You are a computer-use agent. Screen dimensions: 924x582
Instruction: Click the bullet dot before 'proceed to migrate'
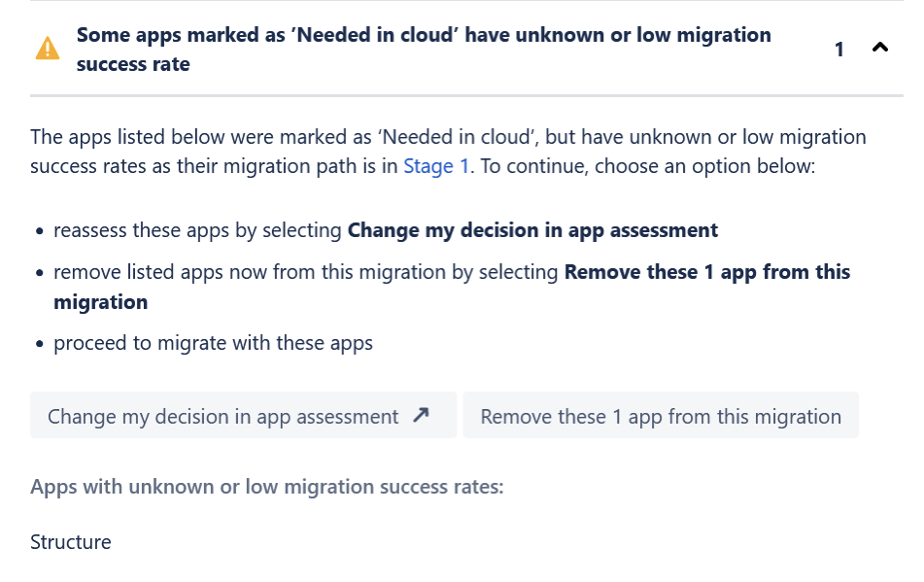pyautogui.click(x=39, y=344)
